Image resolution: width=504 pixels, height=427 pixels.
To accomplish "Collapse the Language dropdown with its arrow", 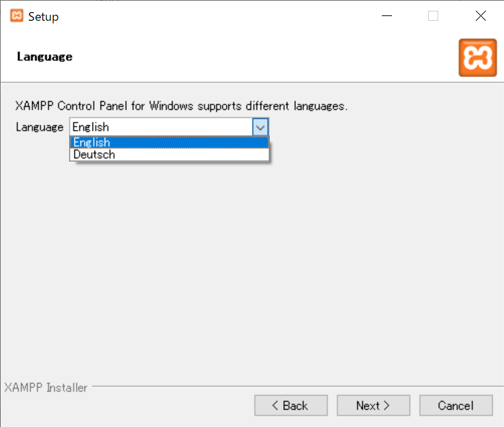I will pyautogui.click(x=260, y=127).
